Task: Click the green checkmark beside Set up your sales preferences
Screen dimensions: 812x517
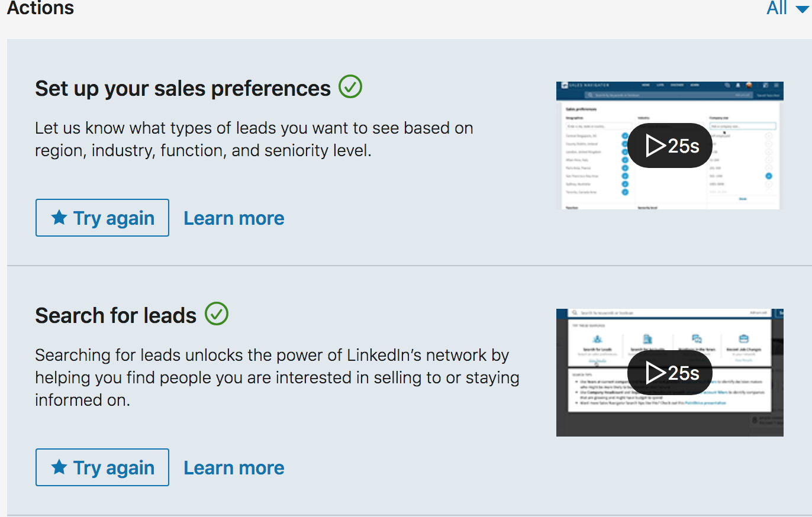Action: tap(350, 88)
